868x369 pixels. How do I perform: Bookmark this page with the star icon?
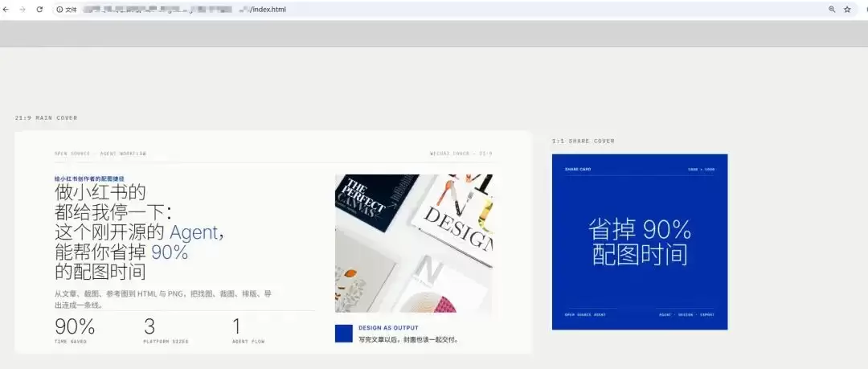847,10
